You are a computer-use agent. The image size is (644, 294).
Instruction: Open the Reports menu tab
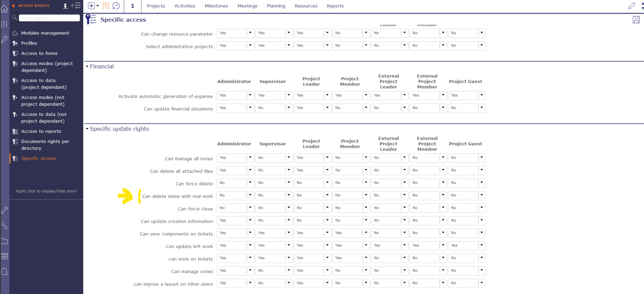(x=335, y=6)
